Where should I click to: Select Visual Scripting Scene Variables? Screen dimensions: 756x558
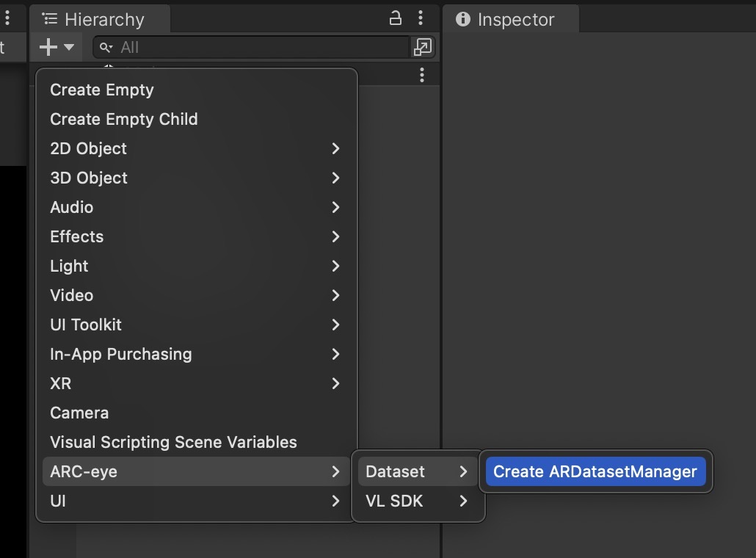click(173, 442)
